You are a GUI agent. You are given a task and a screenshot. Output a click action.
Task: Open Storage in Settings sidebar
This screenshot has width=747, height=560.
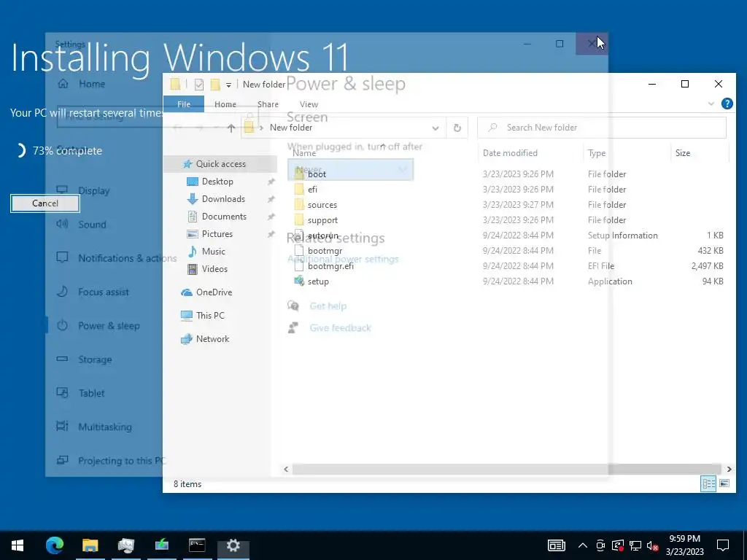click(95, 359)
